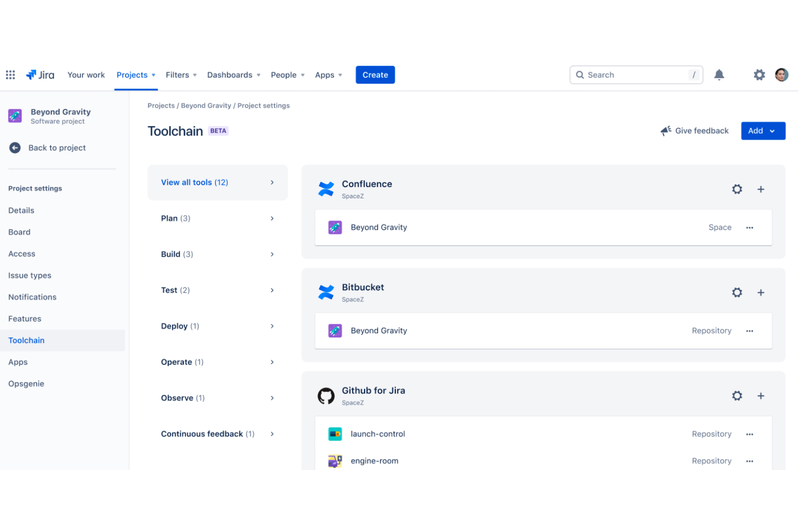
Task: Open launch-control repository row
Action: [544, 434]
